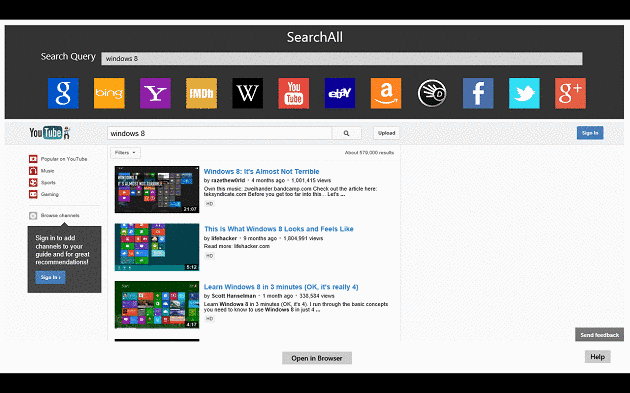630x393 pixels.
Task: Click the YouTube search box with windows 8
Action: coord(220,133)
